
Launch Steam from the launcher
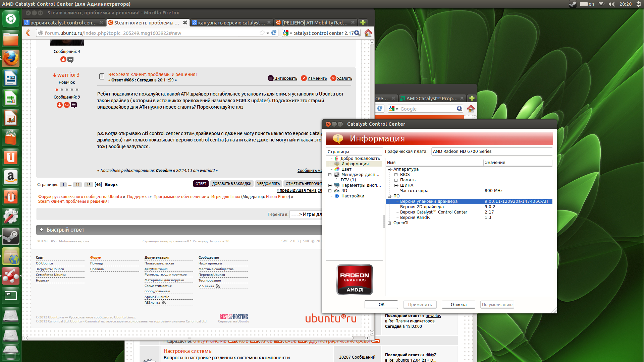tap(11, 236)
